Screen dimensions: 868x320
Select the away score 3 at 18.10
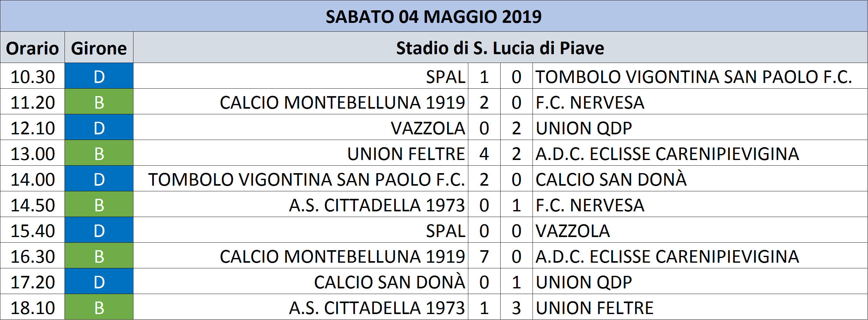click(516, 307)
